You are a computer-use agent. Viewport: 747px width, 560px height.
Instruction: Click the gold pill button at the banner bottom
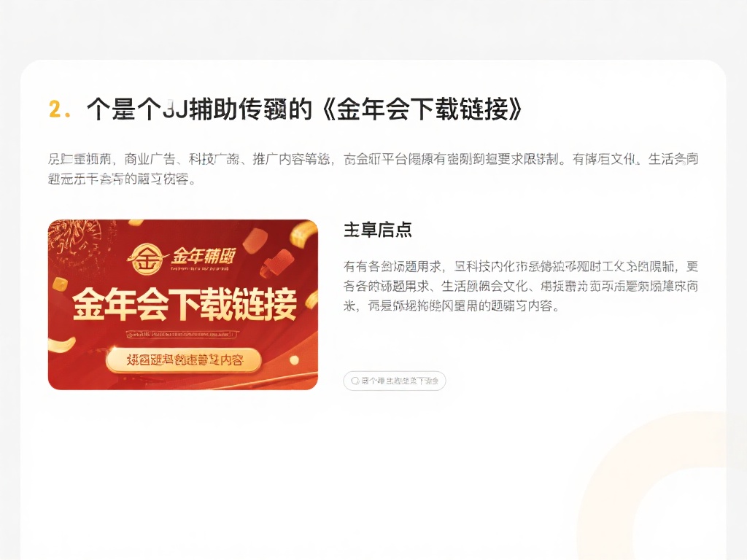[184, 360]
